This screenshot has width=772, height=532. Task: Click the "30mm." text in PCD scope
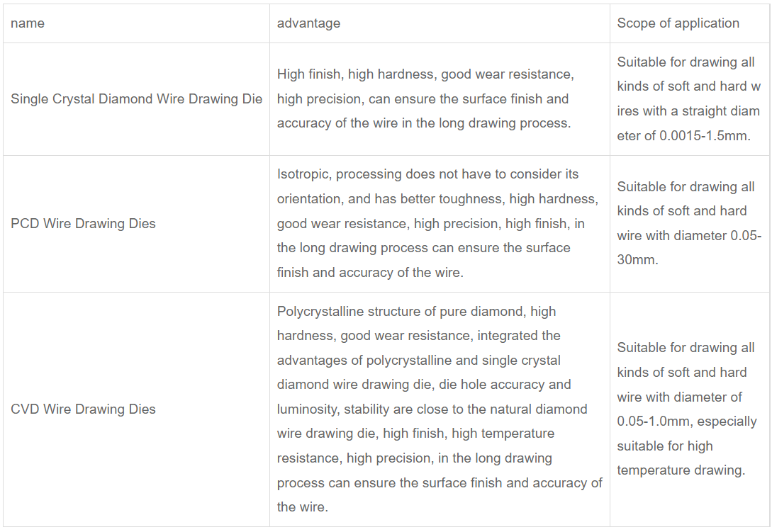[637, 260]
